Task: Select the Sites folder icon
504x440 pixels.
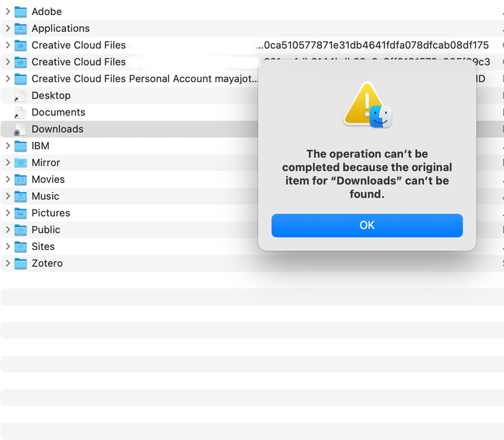Action: [x=20, y=246]
